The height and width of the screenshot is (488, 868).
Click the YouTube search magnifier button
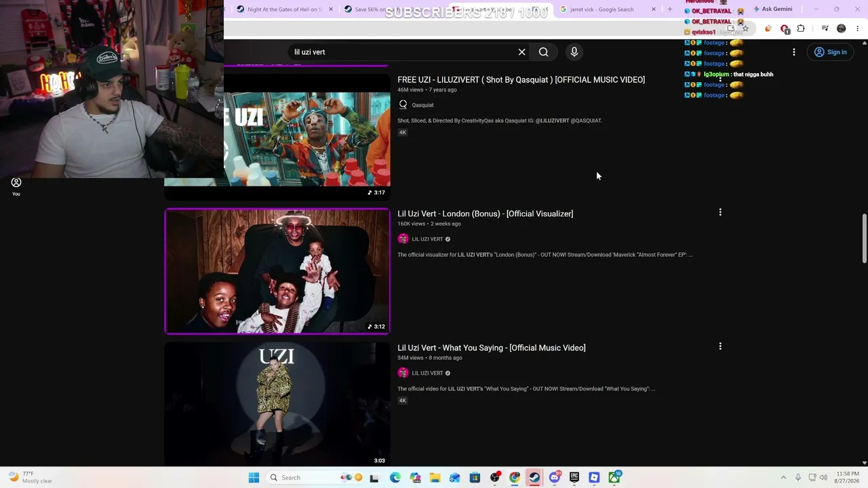point(544,52)
